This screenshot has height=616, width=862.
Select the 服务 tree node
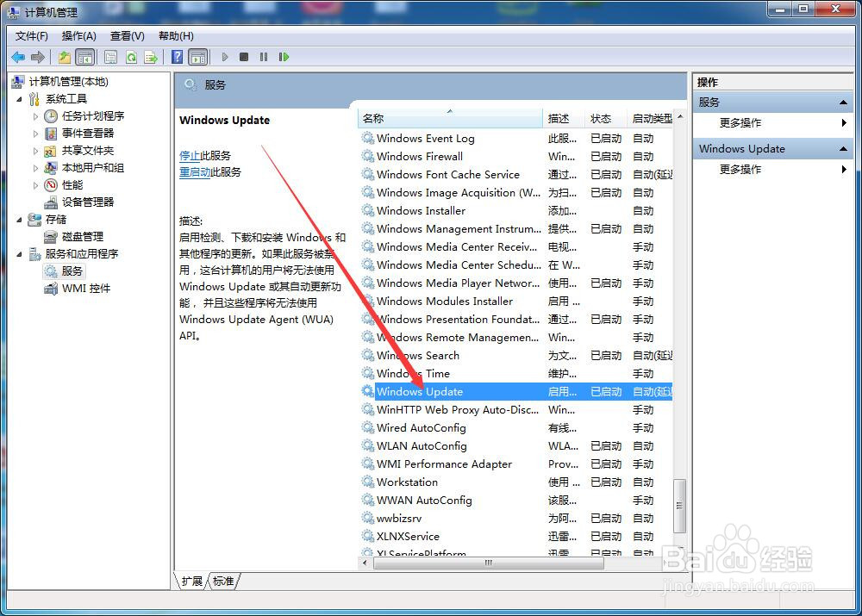[72, 271]
